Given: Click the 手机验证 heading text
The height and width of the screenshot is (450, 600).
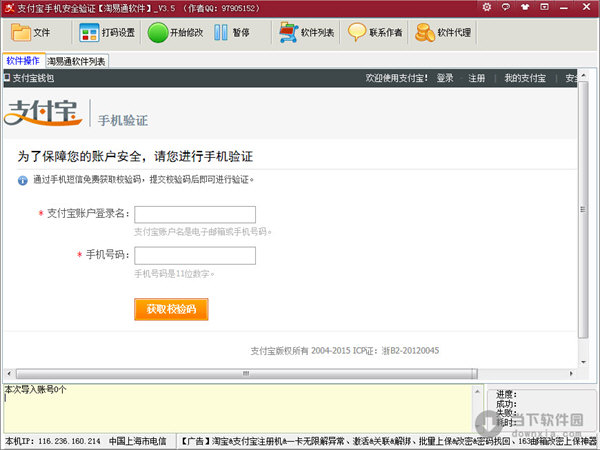Looking at the screenshot, I should click(x=123, y=121).
